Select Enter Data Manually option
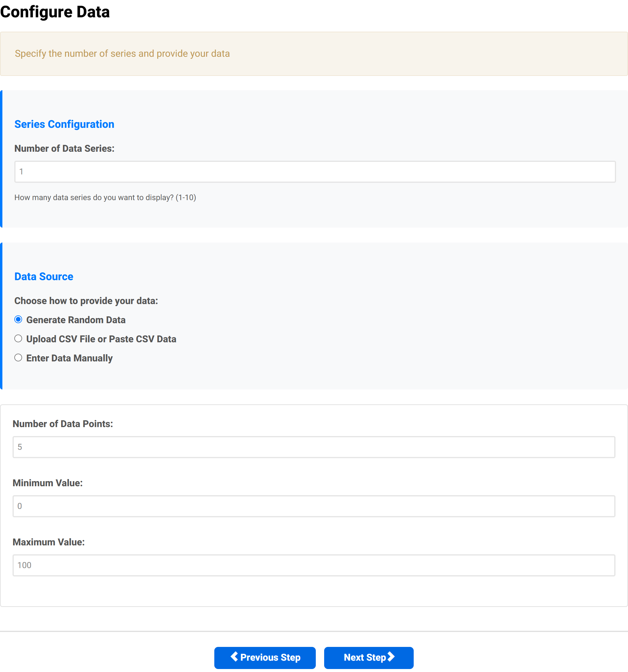Viewport: 628px width, 672px height. click(x=18, y=358)
